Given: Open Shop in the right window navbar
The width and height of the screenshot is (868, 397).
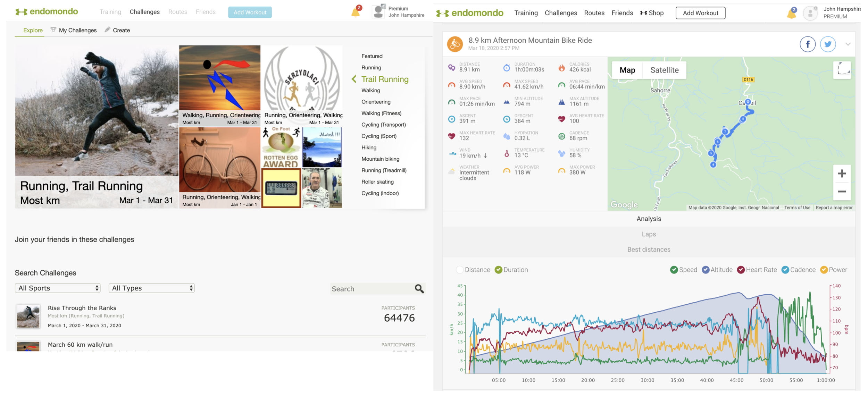Looking at the screenshot, I should [652, 13].
